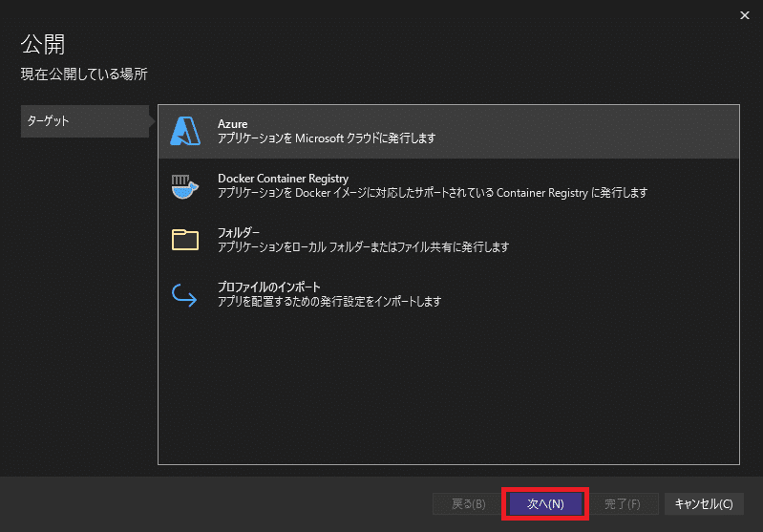Click the description アプリを配置するための発行設定をインポートします

coord(329,302)
